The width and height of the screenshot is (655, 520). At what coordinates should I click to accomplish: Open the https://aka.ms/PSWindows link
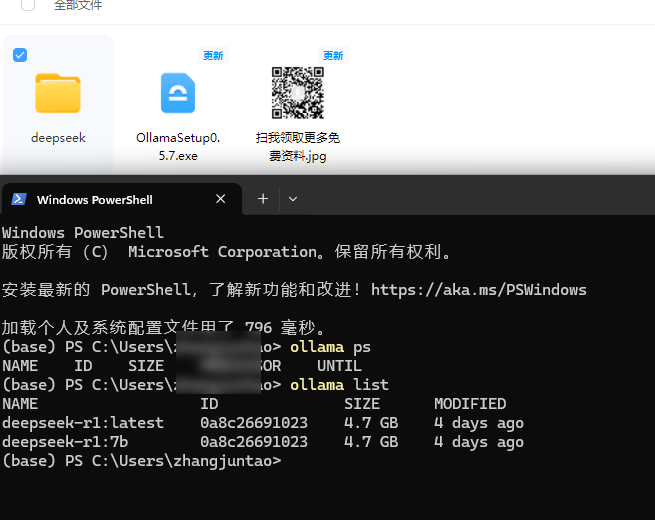point(479,290)
